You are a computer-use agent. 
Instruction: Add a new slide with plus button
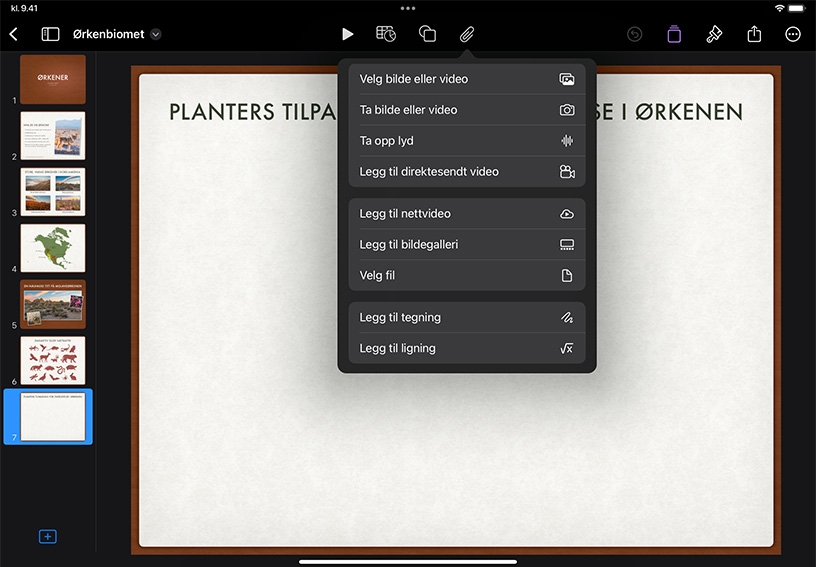tap(48, 536)
